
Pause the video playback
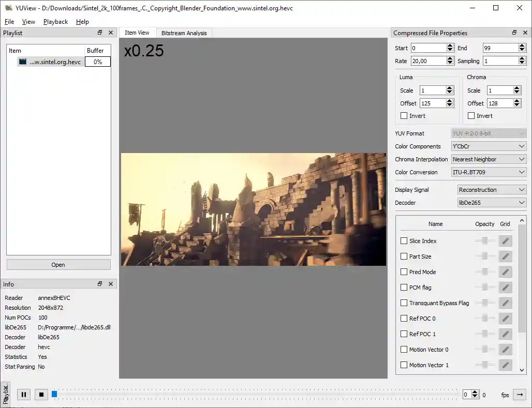23,394
